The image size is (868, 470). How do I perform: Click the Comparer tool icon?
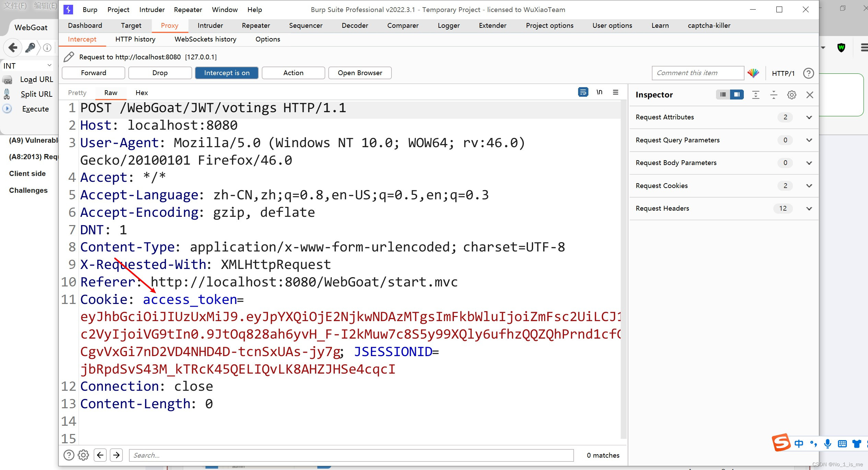(403, 25)
